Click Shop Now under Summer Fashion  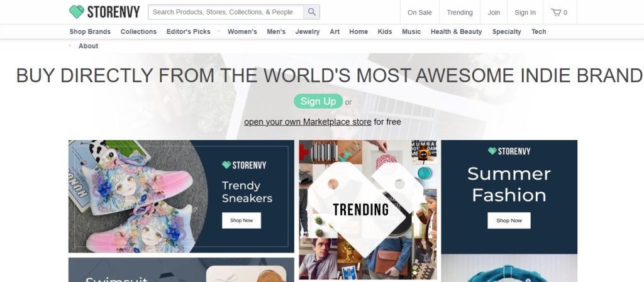pos(509,220)
